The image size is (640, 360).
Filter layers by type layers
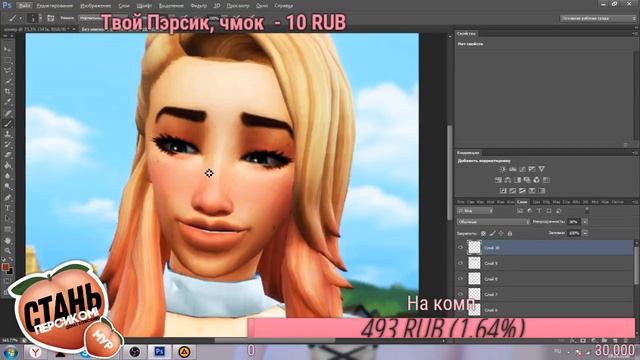pyautogui.click(x=539, y=211)
